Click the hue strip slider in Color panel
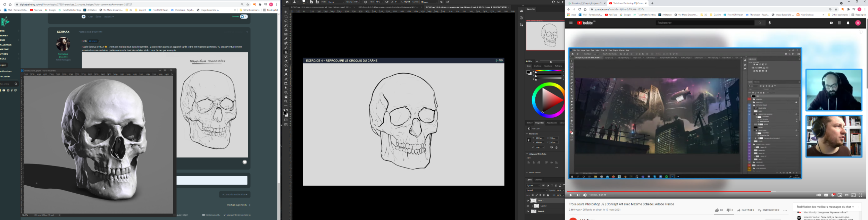The width and height of the screenshot is (868, 220). 548,70
